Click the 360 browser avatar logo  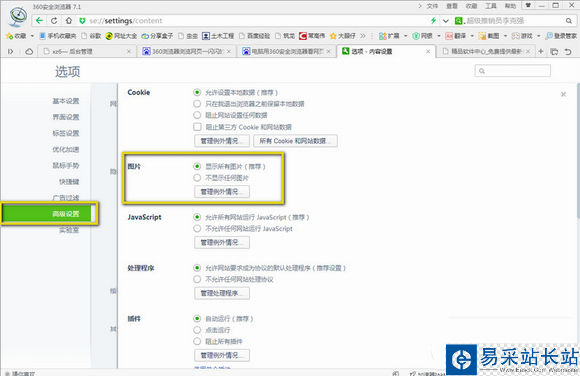click(18, 16)
